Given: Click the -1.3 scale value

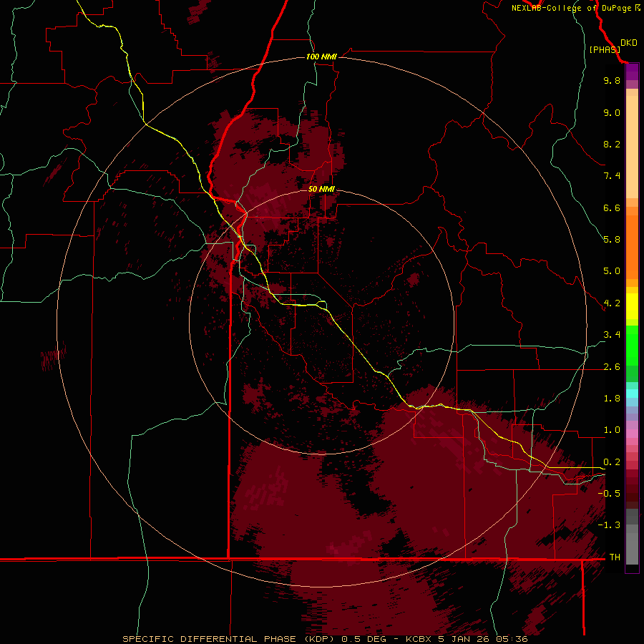Looking at the screenshot, I should [x=609, y=525].
